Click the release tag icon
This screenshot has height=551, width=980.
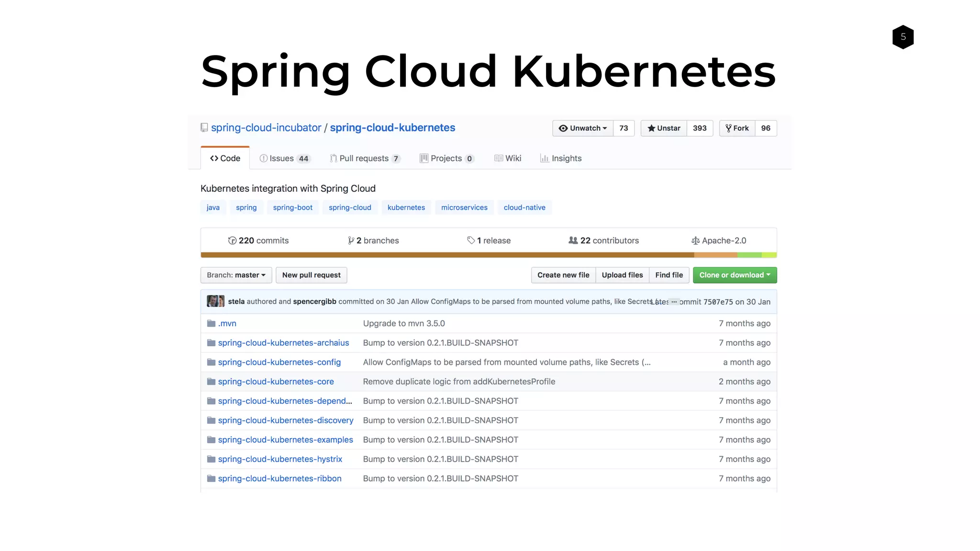point(471,241)
